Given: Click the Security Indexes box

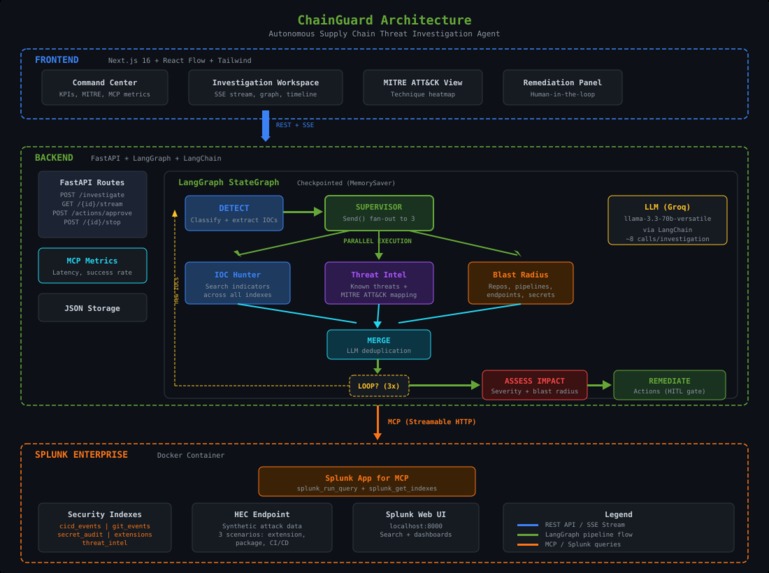Looking at the screenshot, I should coord(104,528).
